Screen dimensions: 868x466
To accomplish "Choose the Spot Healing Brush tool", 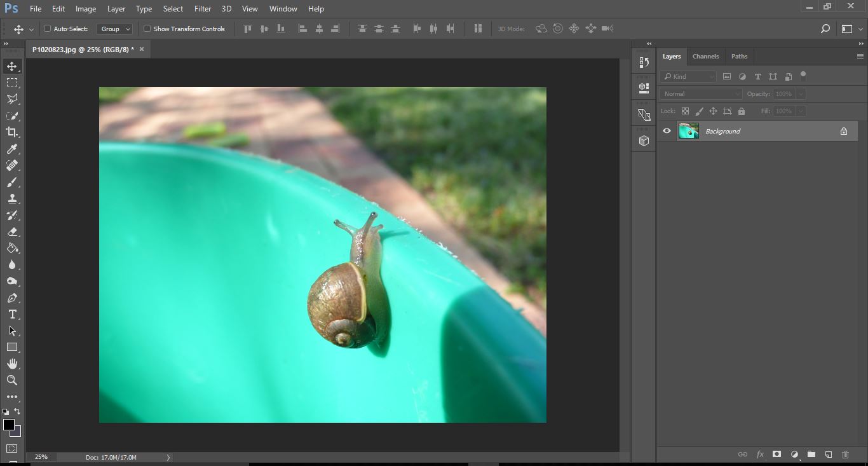I will pyautogui.click(x=12, y=165).
